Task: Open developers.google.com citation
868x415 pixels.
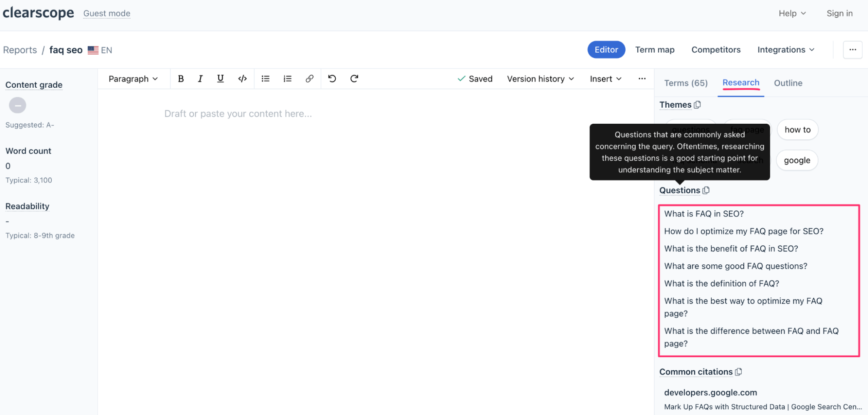Action: [x=710, y=392]
